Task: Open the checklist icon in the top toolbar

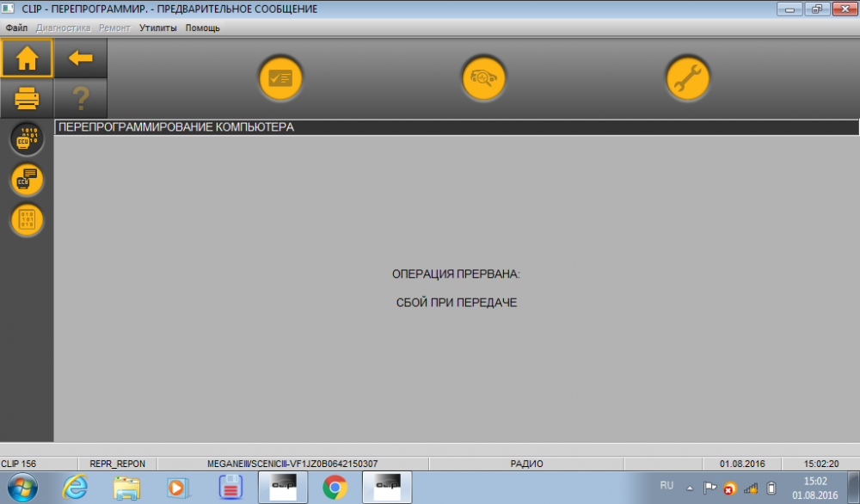Action: pos(281,78)
